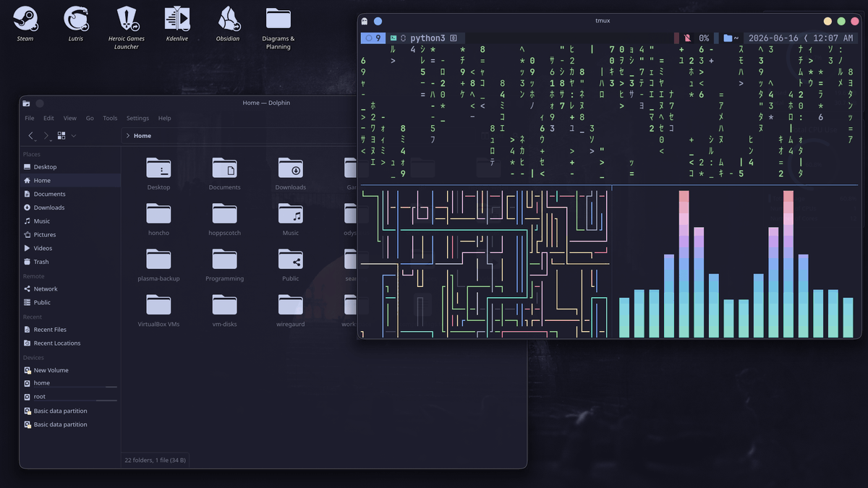Open Dolphin's Help menu
Viewport: 868px width, 488px height.
tap(165, 118)
